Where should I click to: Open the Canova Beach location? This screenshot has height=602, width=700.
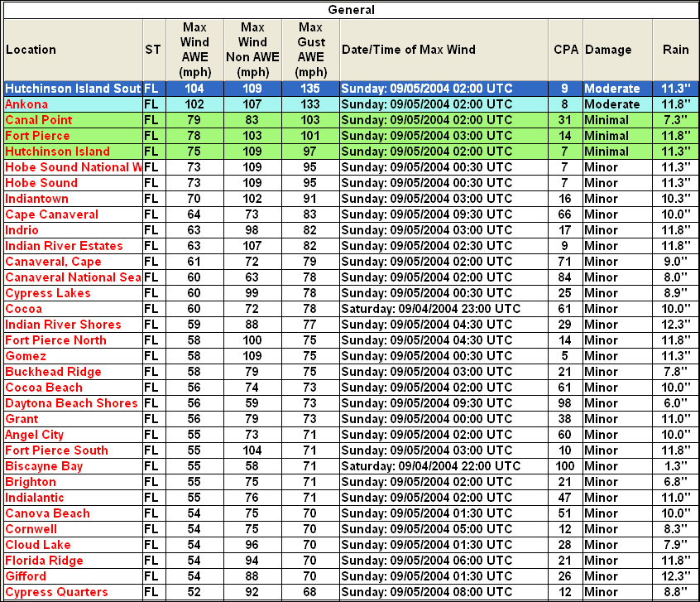47,513
